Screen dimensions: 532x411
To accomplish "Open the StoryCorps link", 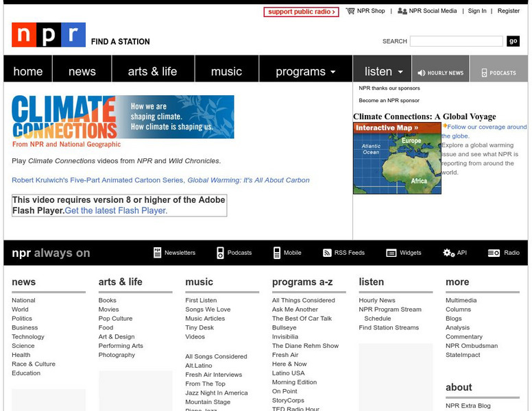I will 288,401.
